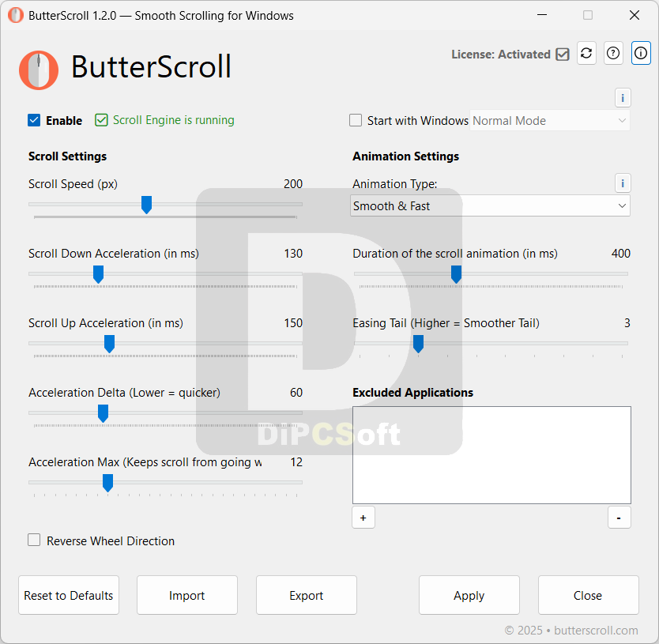Click the Scroll Settings heading
This screenshot has height=644, width=659.
[67, 156]
